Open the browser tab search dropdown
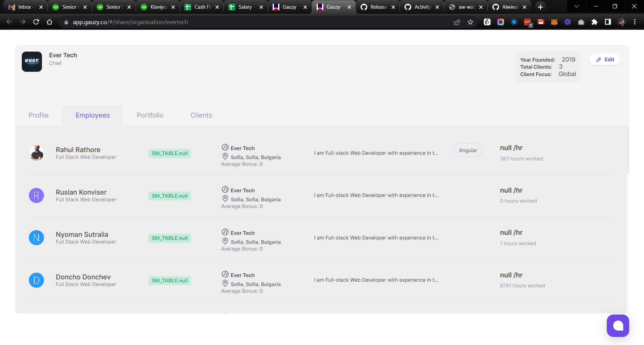This screenshot has height=345, width=644. coord(577,7)
